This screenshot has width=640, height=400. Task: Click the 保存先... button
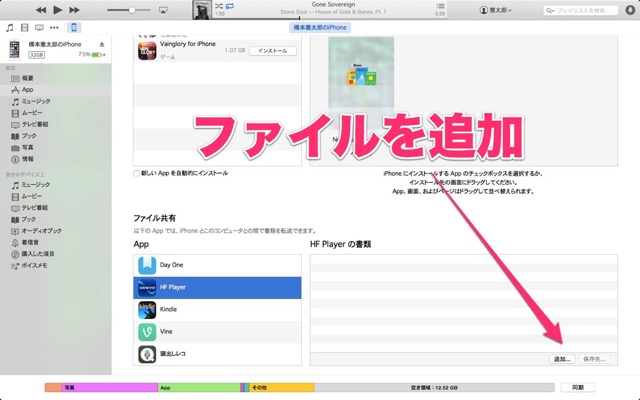pyautogui.click(x=594, y=359)
